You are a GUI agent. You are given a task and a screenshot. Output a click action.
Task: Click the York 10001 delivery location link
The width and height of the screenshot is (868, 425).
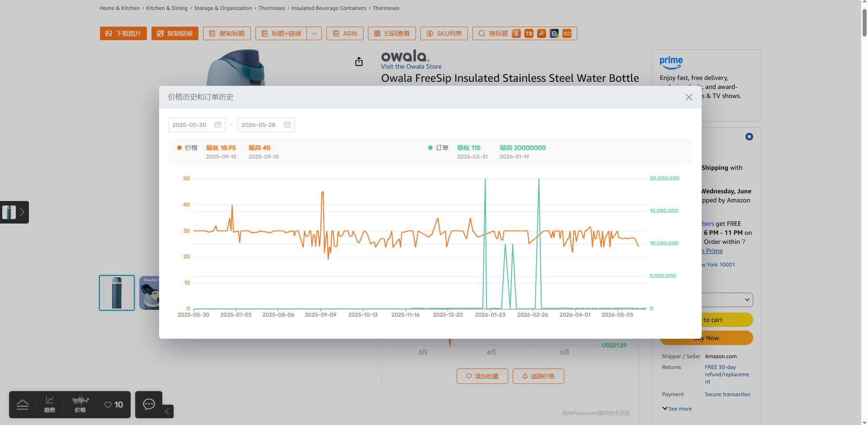coord(718,265)
